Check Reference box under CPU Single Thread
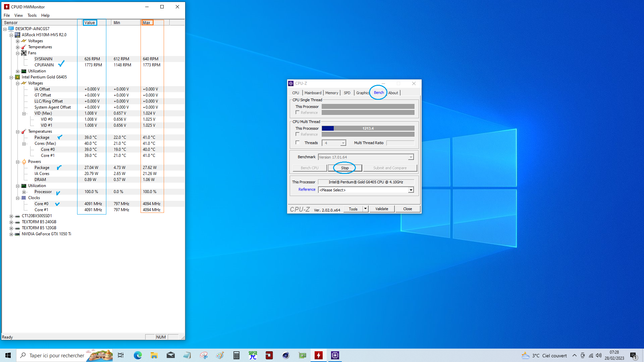 coord(298,113)
